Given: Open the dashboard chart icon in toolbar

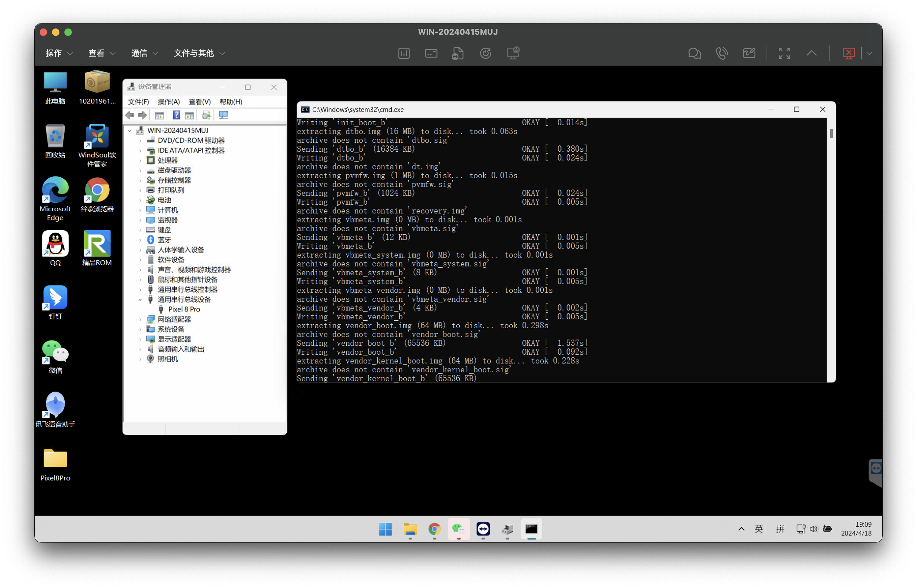Looking at the screenshot, I should click(404, 53).
